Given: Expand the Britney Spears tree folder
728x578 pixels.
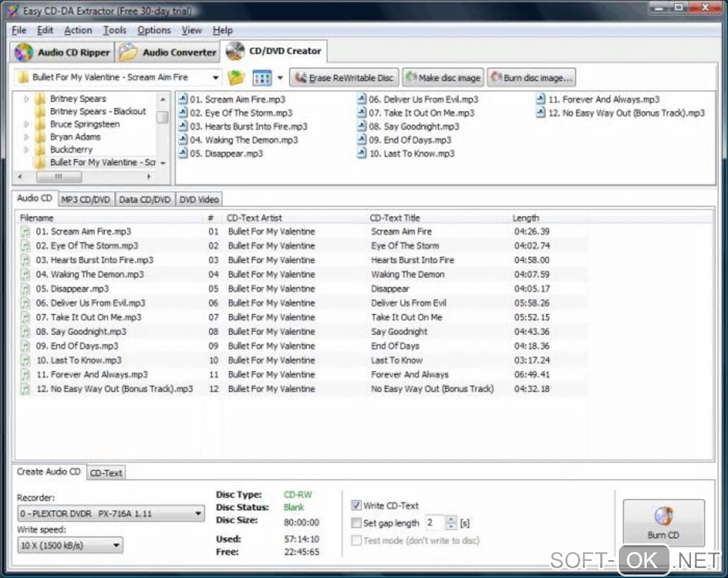Looking at the screenshot, I should [x=26, y=98].
